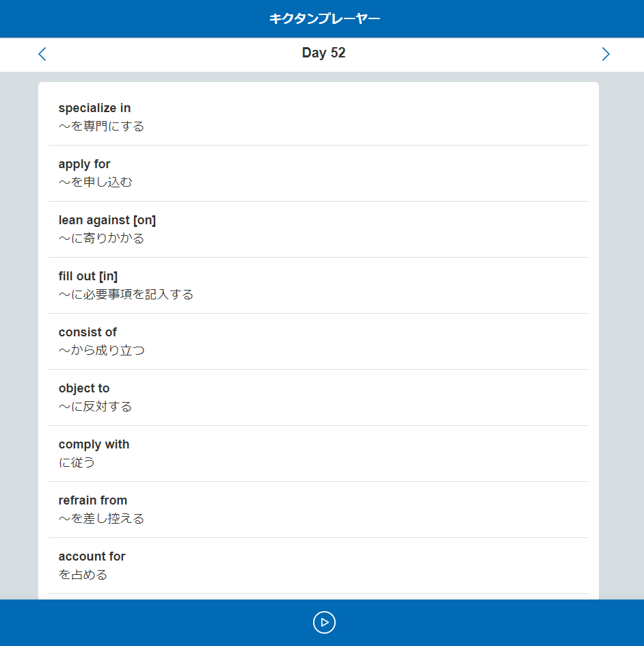Click the キクタンプレーヤー app title
The height and width of the screenshot is (646, 644).
324,18
